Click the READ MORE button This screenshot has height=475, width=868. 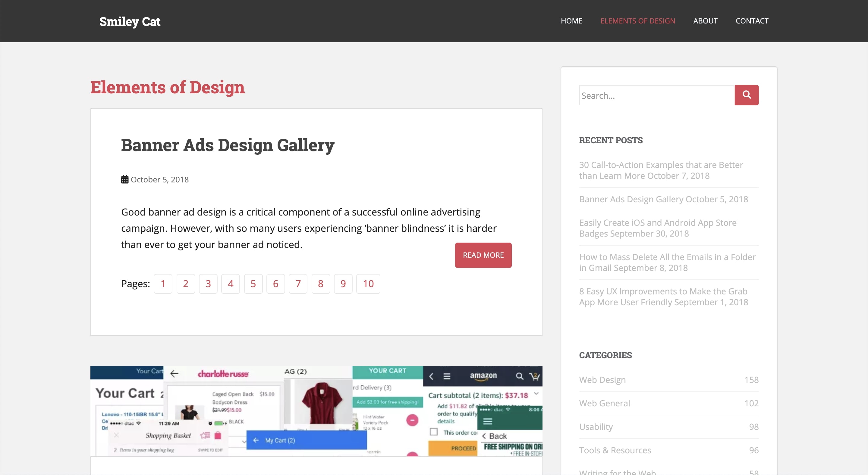(x=483, y=255)
